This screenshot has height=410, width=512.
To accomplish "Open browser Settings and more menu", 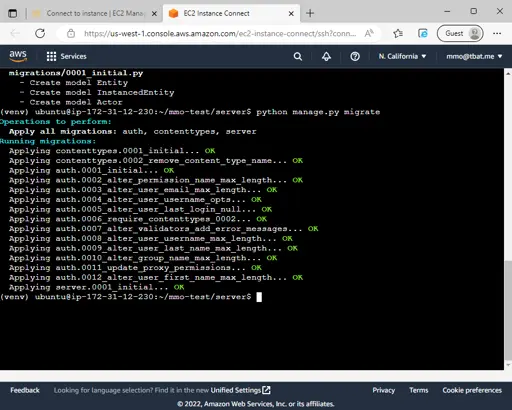I will tap(497, 33).
